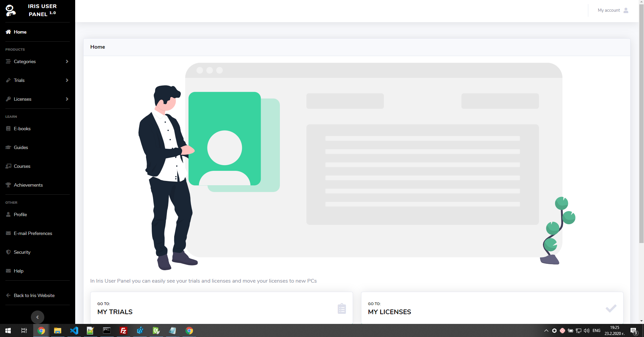The width and height of the screenshot is (644, 337).
Task: Click the Profile person icon
Action: [x=8, y=214]
